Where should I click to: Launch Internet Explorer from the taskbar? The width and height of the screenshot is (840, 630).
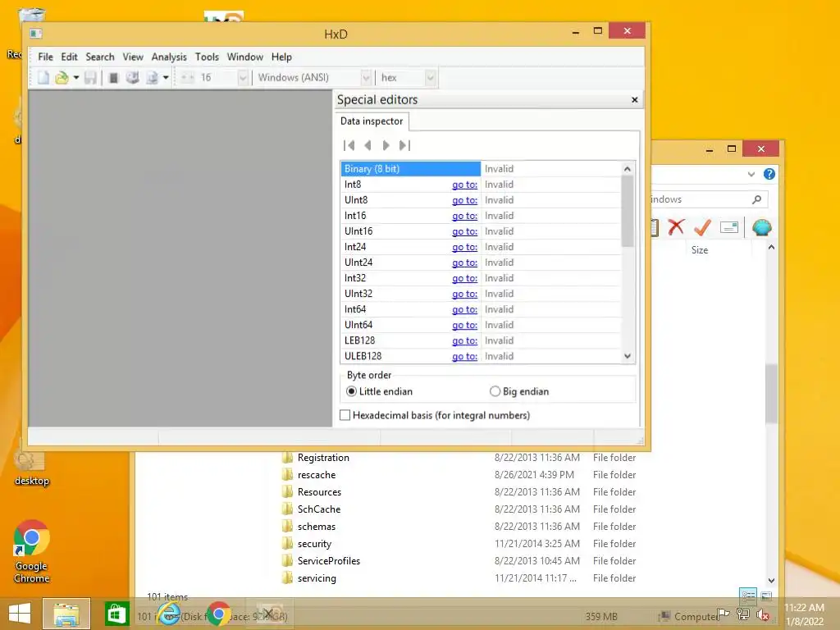tap(169, 614)
